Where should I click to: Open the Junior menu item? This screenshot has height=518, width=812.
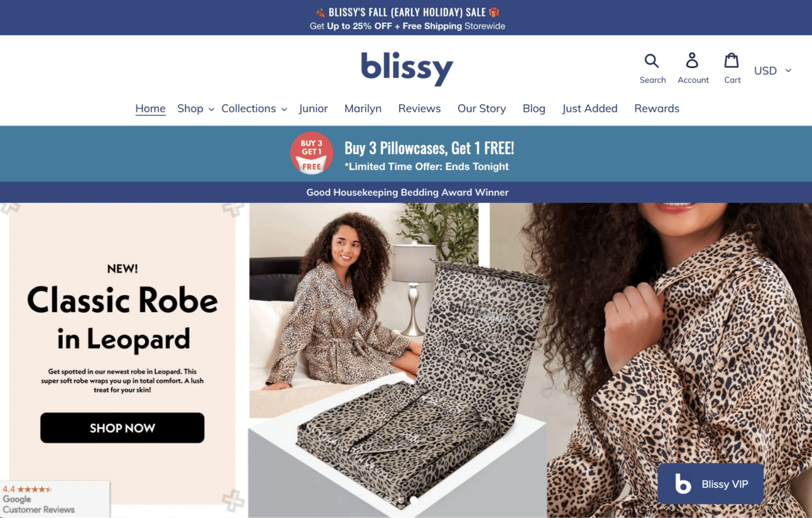(x=314, y=109)
